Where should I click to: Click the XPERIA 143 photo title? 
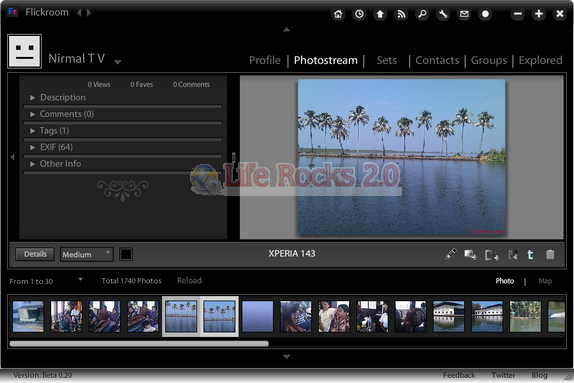tap(292, 254)
